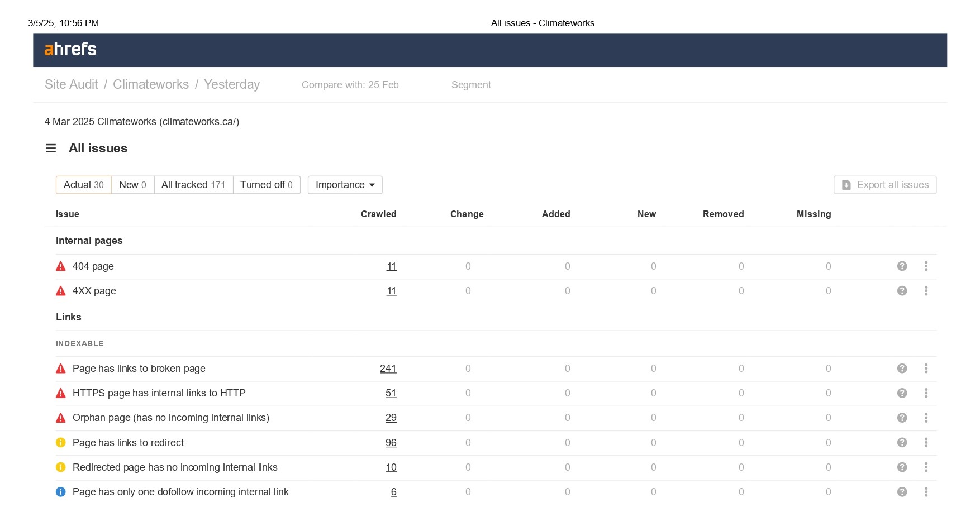980x512 pixels.
Task: Select the Actual 30 tab
Action: [84, 185]
